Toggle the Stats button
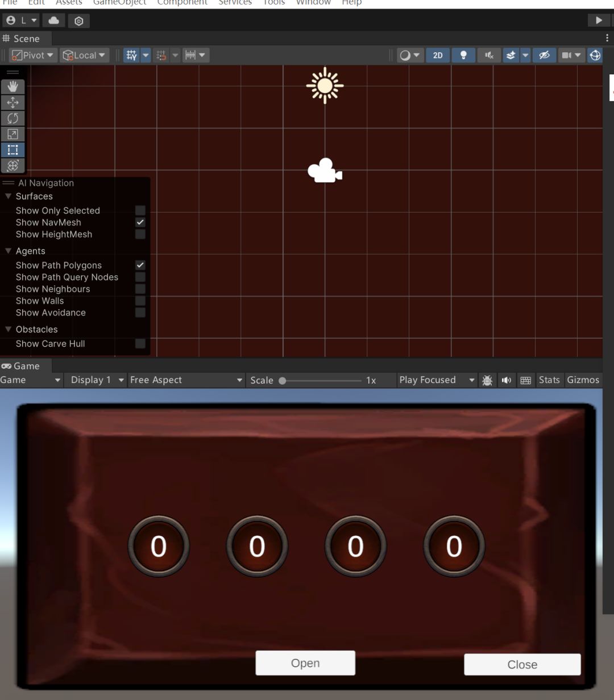 tap(549, 380)
